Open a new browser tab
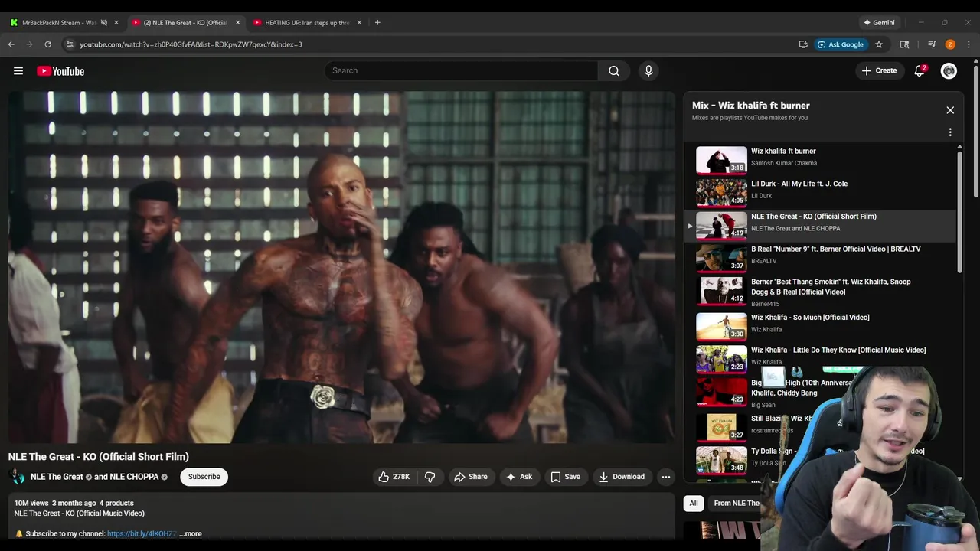The height and width of the screenshot is (551, 980). tap(377, 23)
